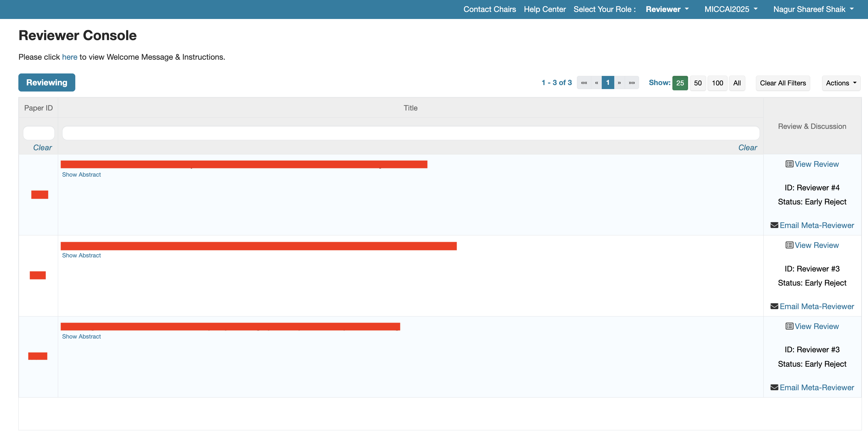Show Abstract for the first paper
The image size is (868, 434).
point(81,174)
